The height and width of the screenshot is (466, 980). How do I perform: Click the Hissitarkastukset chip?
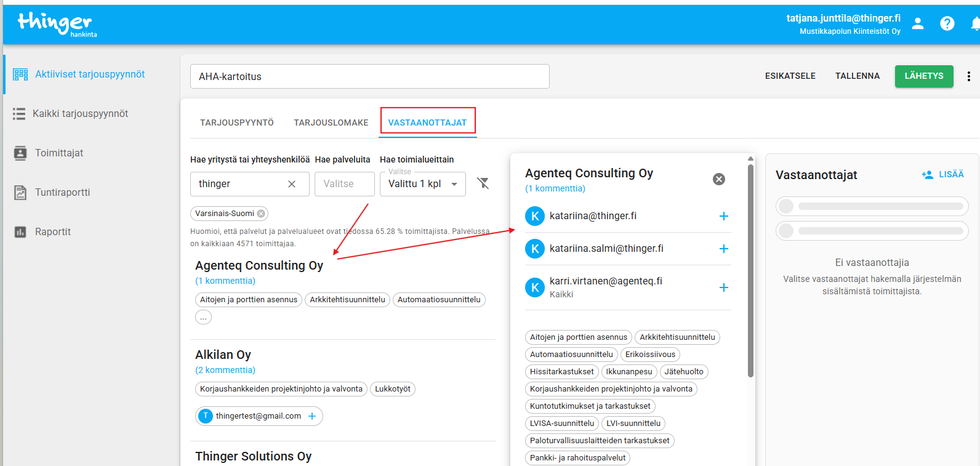click(x=562, y=372)
